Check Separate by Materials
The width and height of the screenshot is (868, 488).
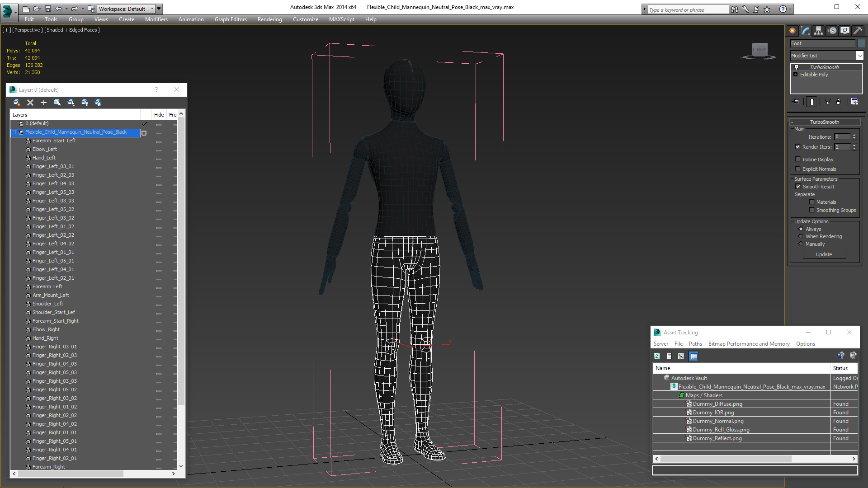[x=812, y=202]
